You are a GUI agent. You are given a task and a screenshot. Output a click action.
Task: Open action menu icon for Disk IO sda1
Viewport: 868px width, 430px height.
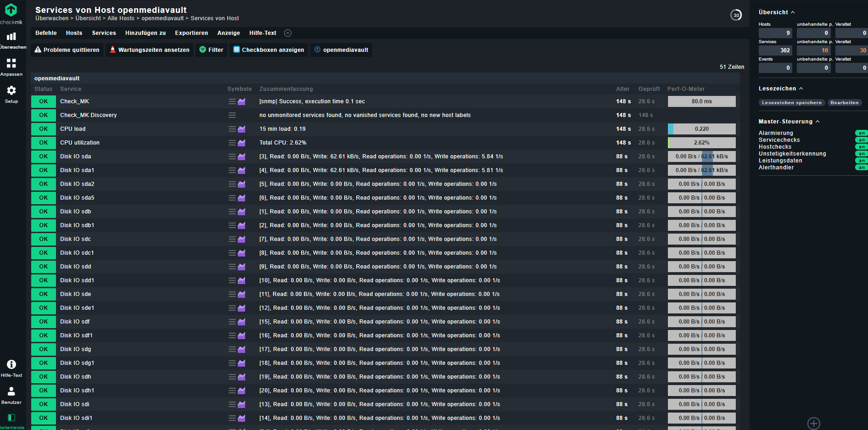(x=232, y=170)
